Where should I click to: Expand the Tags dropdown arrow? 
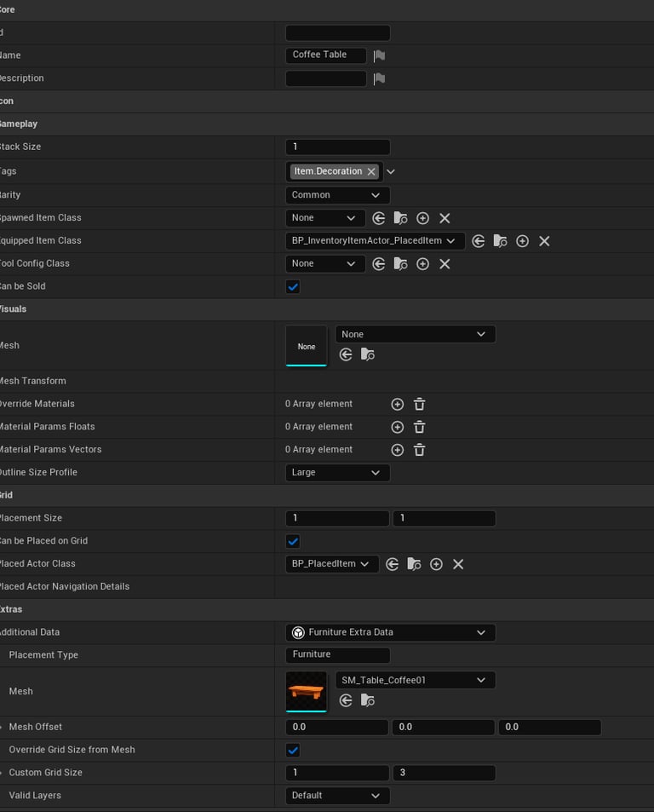(x=391, y=171)
